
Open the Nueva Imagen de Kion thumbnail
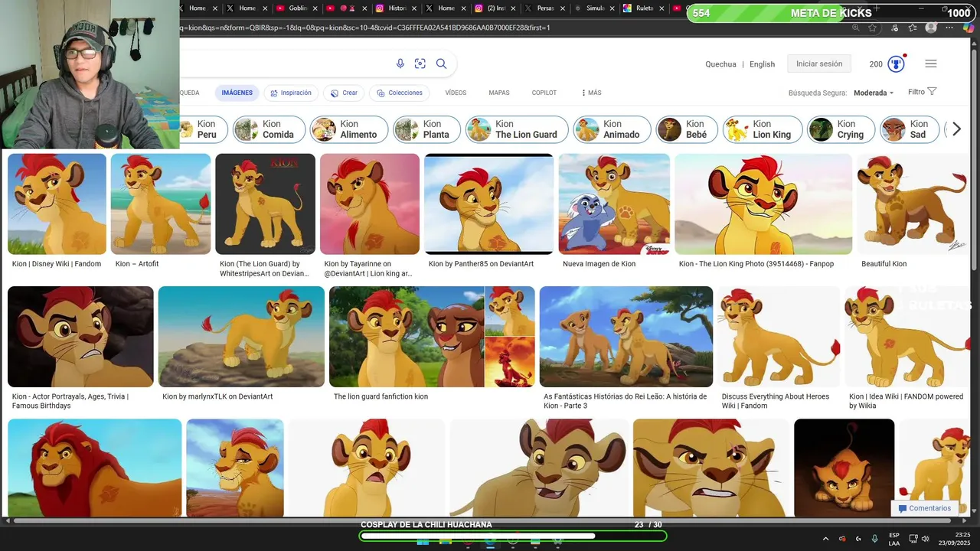click(614, 204)
